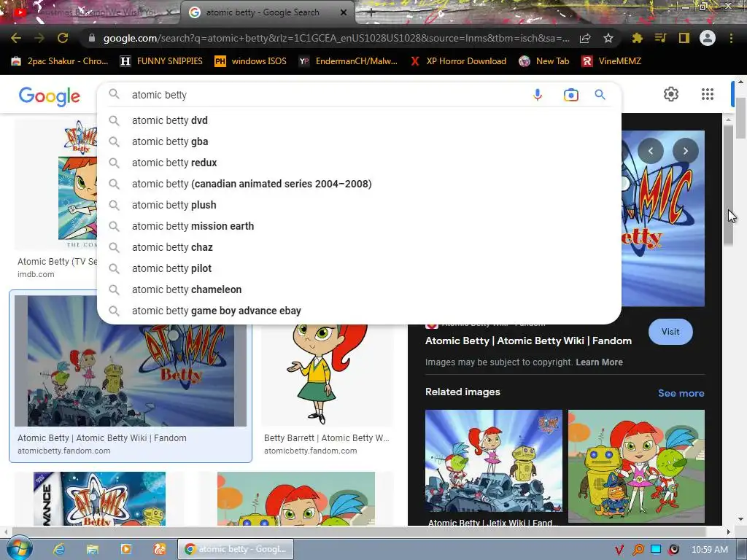Viewport: 747px width, 560px height.
Task: Pick the atomic betty pilot suggestion
Action: pos(359,268)
